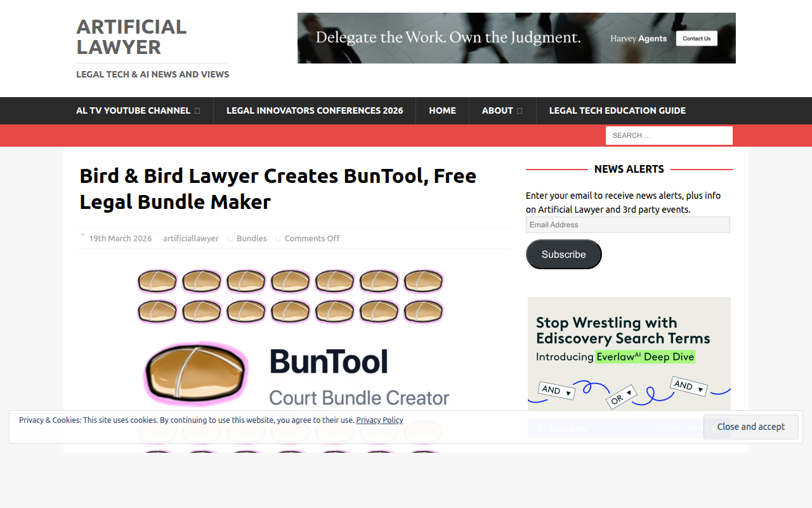This screenshot has width=812, height=508.
Task: Click the Legal Tech & AI News tagline
Action: click(152, 74)
